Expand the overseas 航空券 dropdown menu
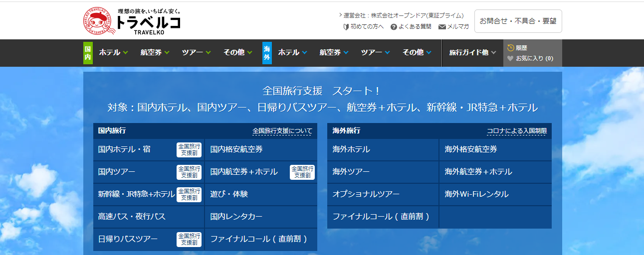Viewport: 644px width, 255px height. click(x=334, y=52)
